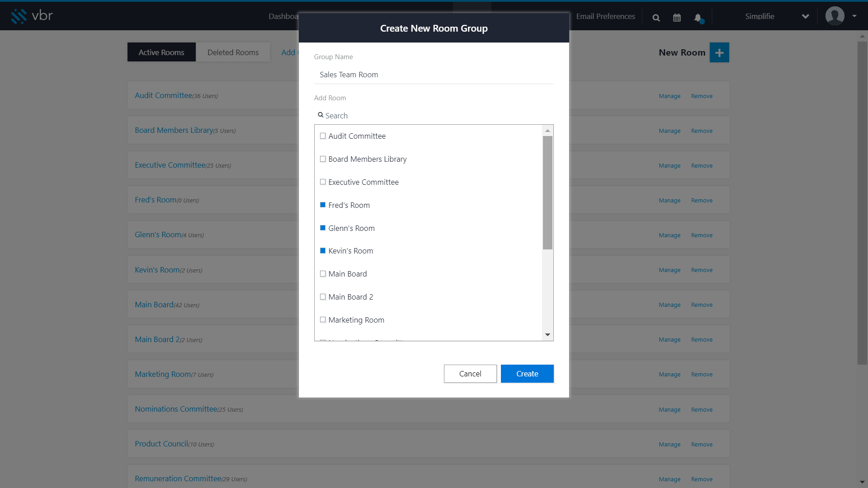The height and width of the screenshot is (488, 868).
Task: Click the page scrollbar thumb
Action: pyautogui.click(x=862, y=203)
